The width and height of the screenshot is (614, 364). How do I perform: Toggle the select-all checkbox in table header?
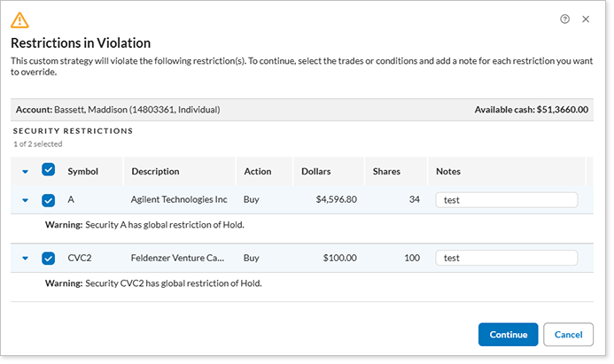click(x=49, y=171)
